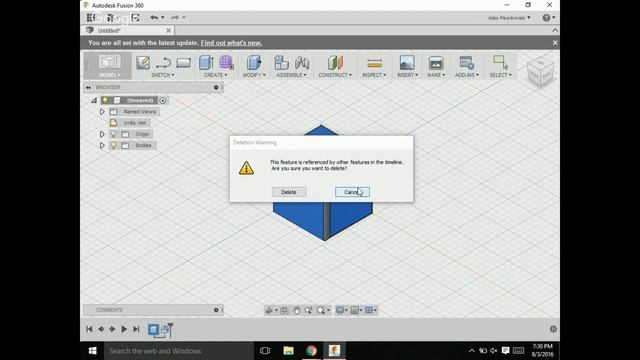Select the Untitled document tab
The width and height of the screenshot is (640, 360).
click(127, 31)
